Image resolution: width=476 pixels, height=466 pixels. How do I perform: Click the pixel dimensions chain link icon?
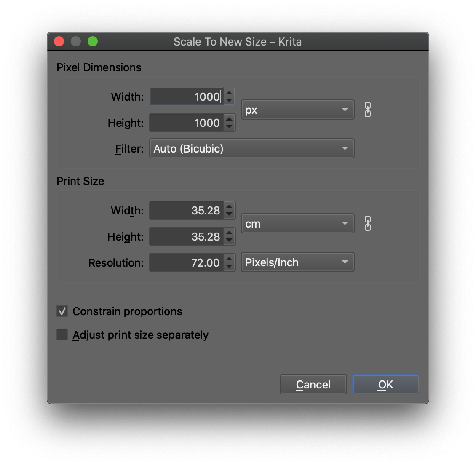coord(368,110)
